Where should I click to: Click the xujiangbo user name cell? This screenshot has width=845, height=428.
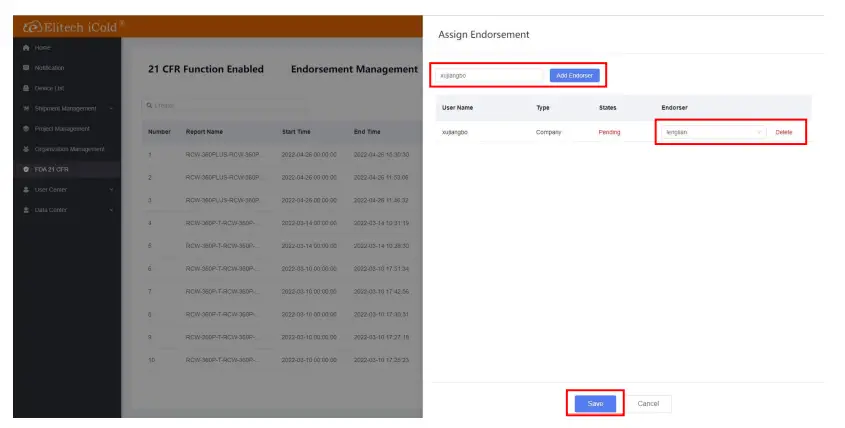455,132
